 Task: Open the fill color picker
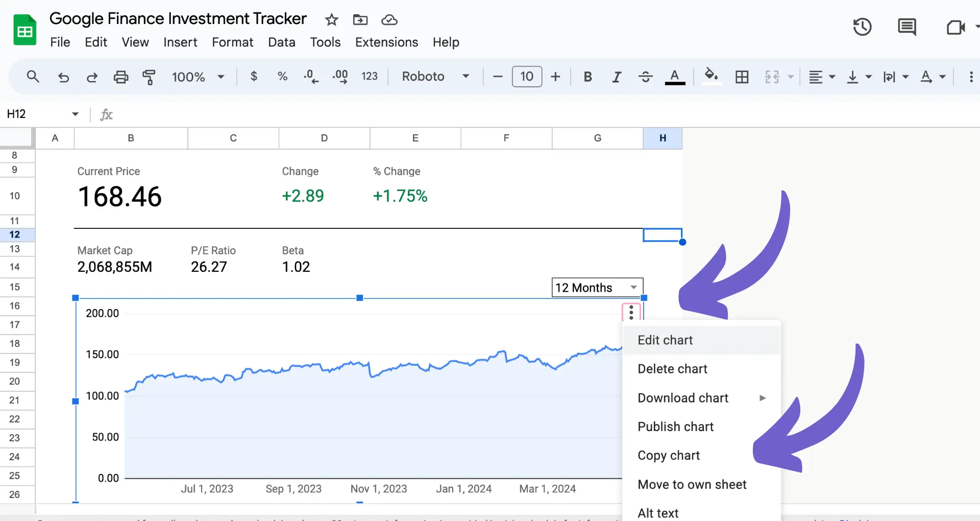pos(712,77)
